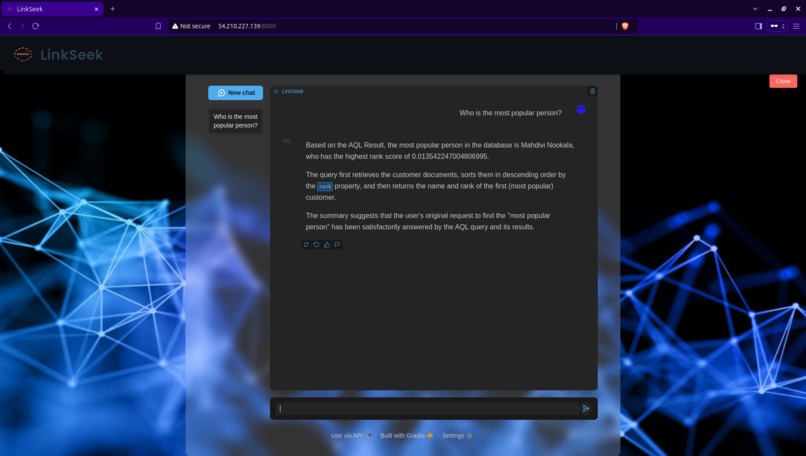Open the Built with Gradio link
This screenshot has width=806, height=456.
coord(406,435)
